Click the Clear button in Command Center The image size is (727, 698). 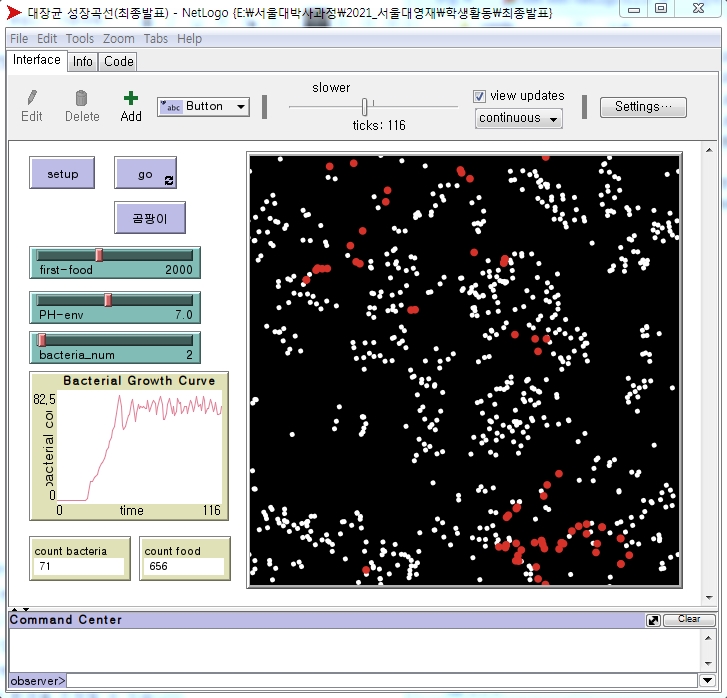[689, 620]
